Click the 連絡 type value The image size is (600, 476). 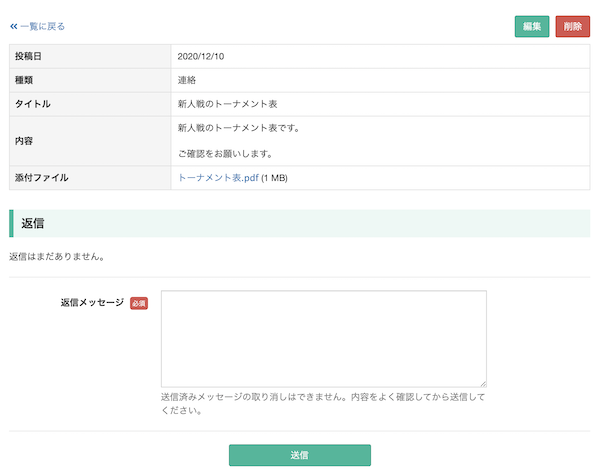[187, 80]
